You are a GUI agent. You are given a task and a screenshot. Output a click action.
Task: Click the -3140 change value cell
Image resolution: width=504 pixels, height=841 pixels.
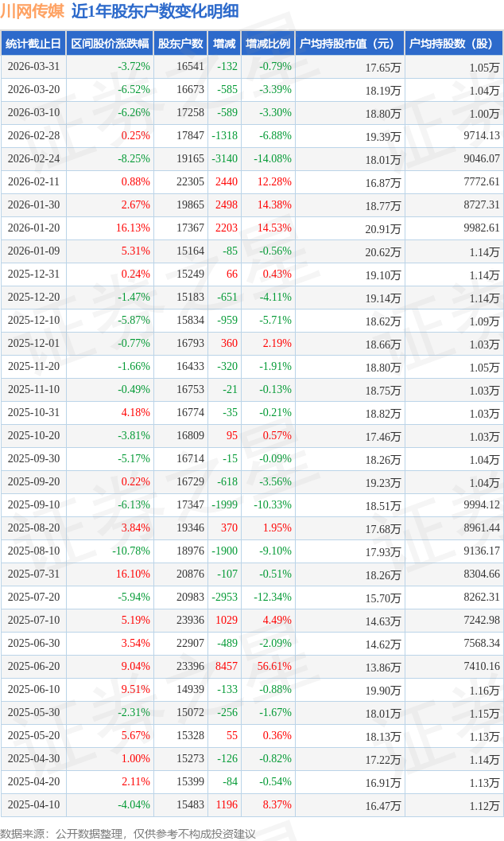(x=226, y=159)
